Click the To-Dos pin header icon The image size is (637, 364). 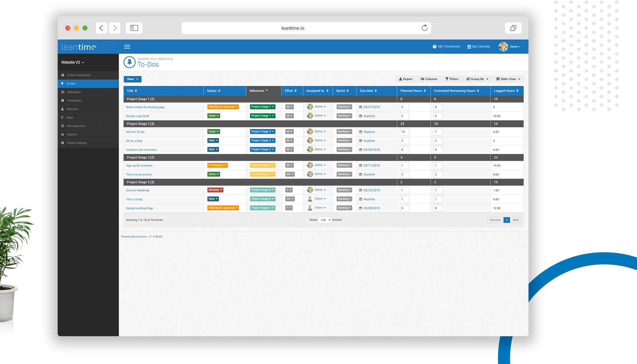[130, 62]
